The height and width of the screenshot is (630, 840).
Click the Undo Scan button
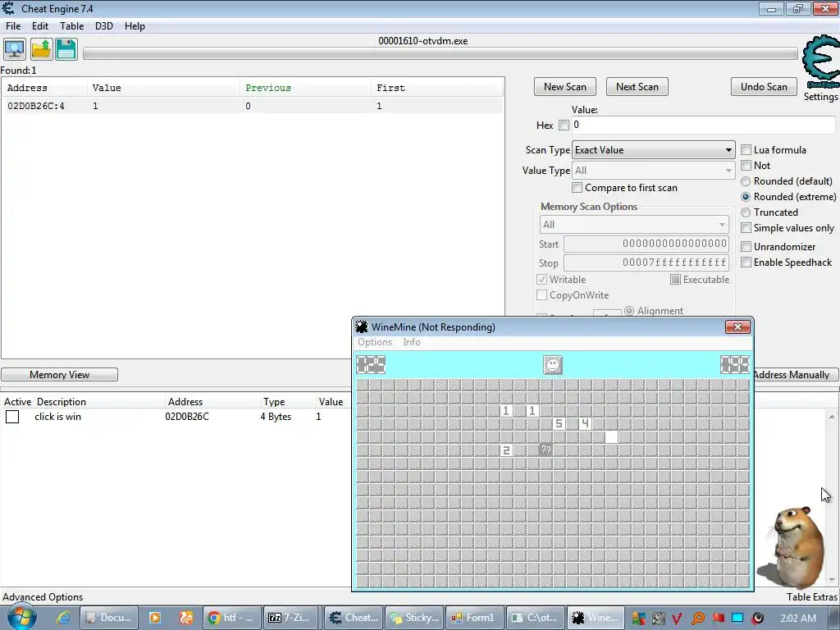[764, 87]
